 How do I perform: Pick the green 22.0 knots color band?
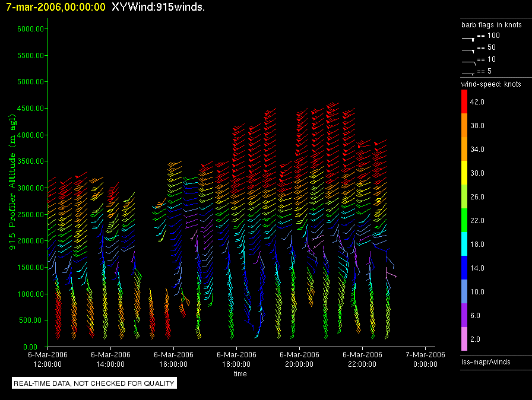tap(464, 221)
